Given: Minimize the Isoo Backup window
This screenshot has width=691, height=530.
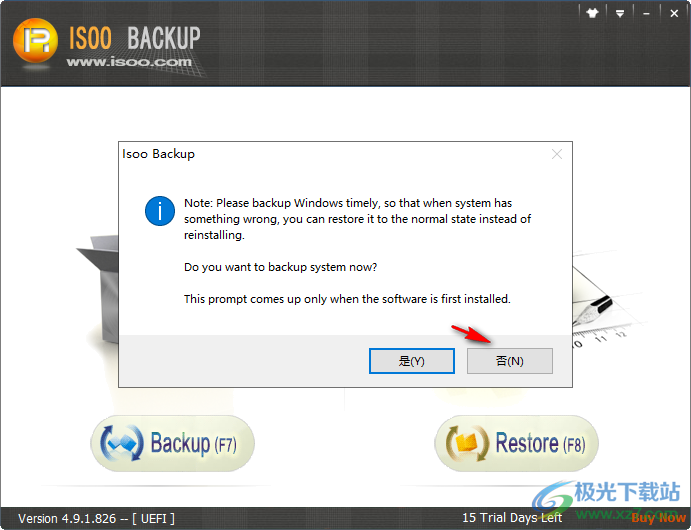Looking at the screenshot, I should coord(646,14).
